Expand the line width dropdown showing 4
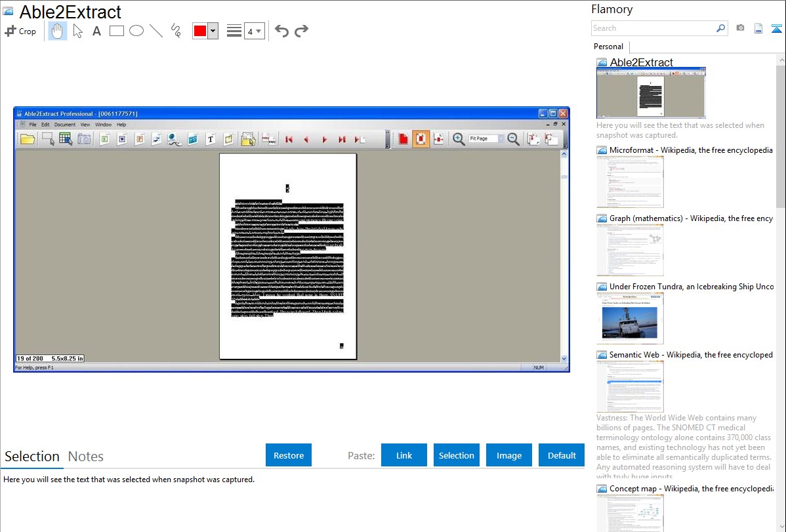Viewport: 786px width, 532px height. pyautogui.click(x=255, y=31)
